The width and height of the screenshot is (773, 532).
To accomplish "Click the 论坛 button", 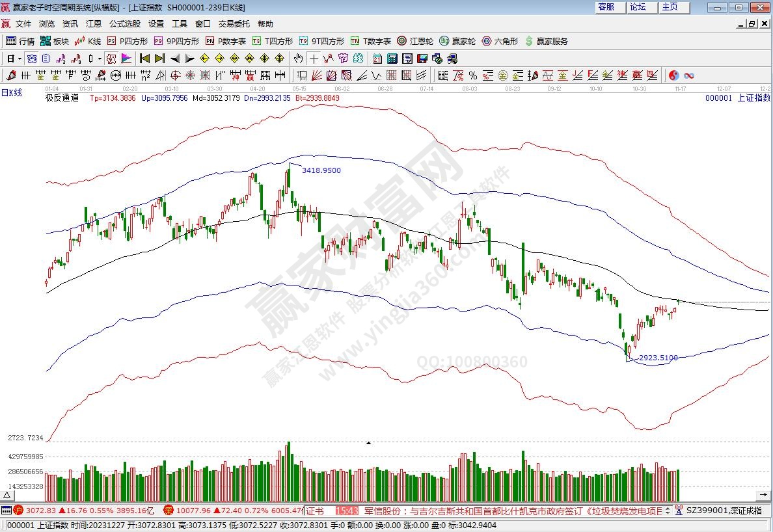I will (638, 7).
